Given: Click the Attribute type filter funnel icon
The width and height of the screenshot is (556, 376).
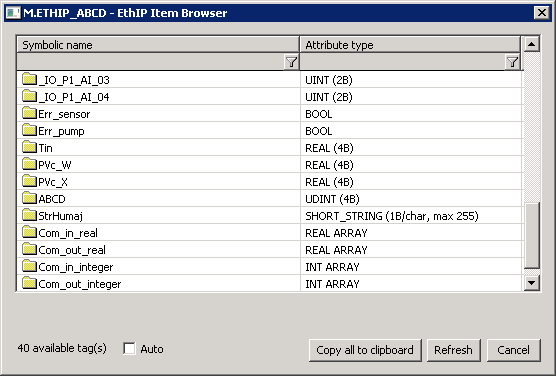Looking at the screenshot, I should click(x=512, y=62).
